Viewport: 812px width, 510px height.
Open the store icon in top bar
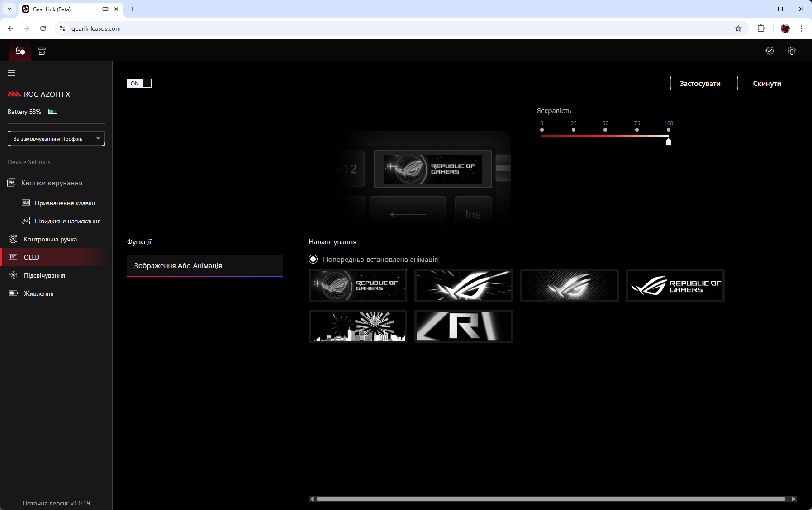coord(42,51)
